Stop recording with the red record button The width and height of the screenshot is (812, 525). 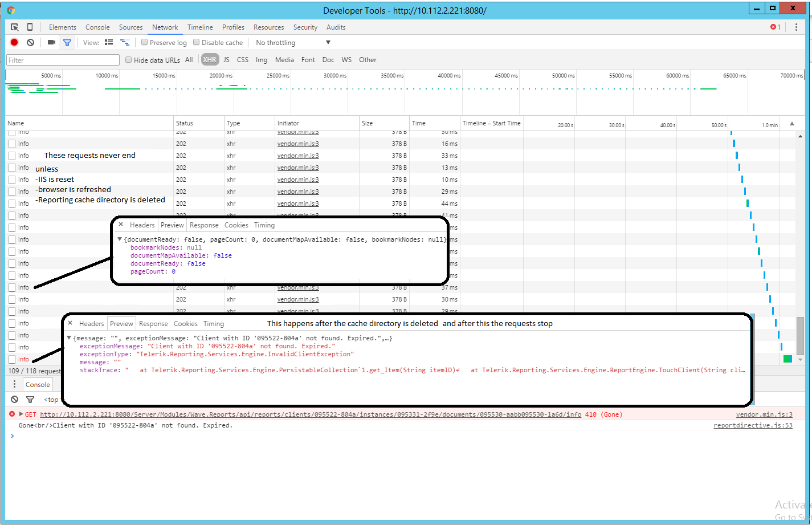click(x=14, y=42)
